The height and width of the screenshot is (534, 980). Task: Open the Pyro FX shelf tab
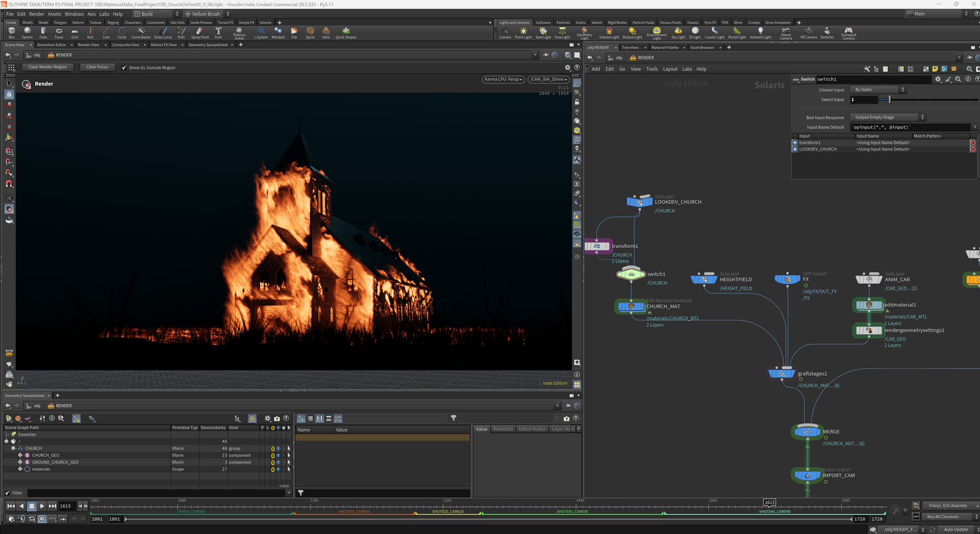coord(709,22)
